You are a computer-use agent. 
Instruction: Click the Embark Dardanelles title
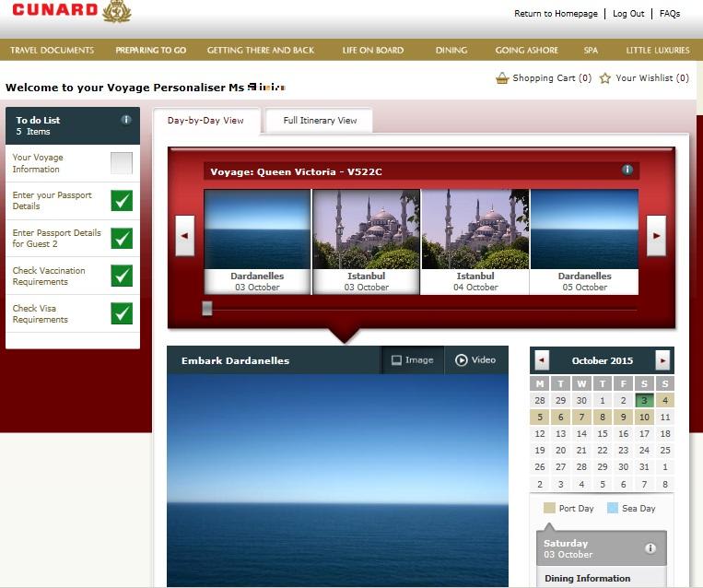click(x=235, y=360)
